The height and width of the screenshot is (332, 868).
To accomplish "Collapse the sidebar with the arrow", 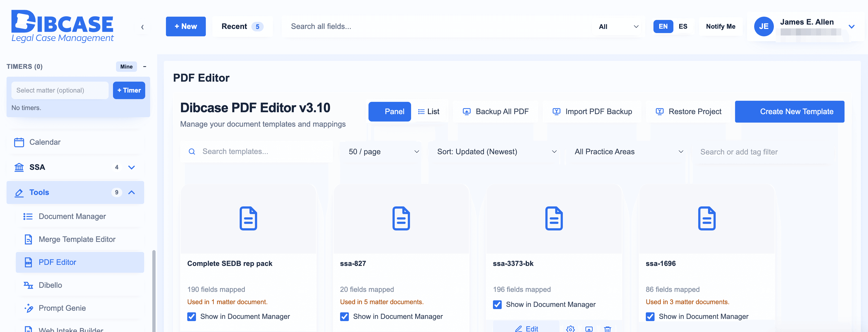I will coord(142,27).
